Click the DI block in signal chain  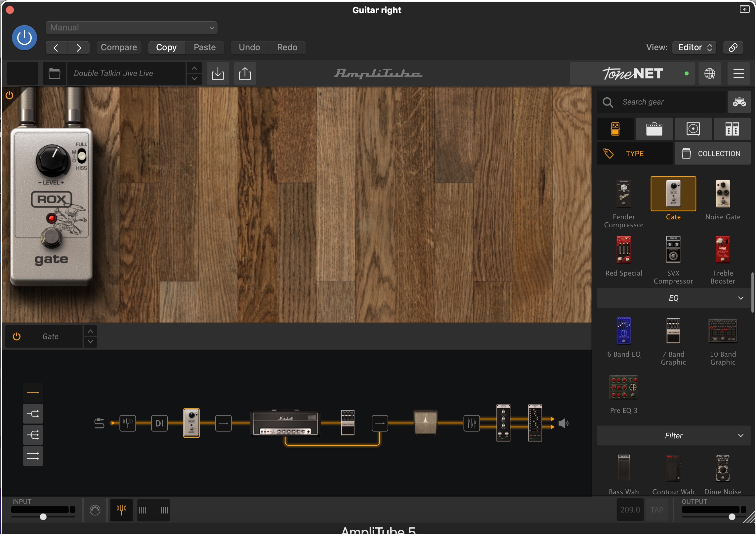(x=159, y=423)
